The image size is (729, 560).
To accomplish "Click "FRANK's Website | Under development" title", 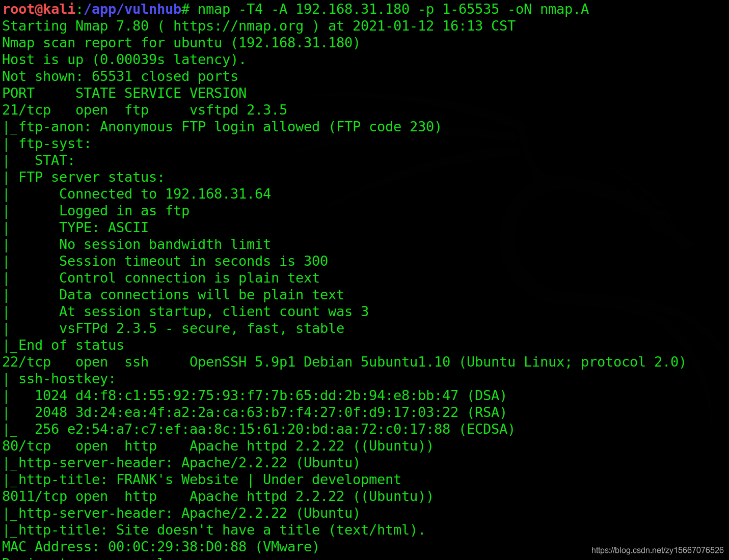I will click(x=259, y=480).
